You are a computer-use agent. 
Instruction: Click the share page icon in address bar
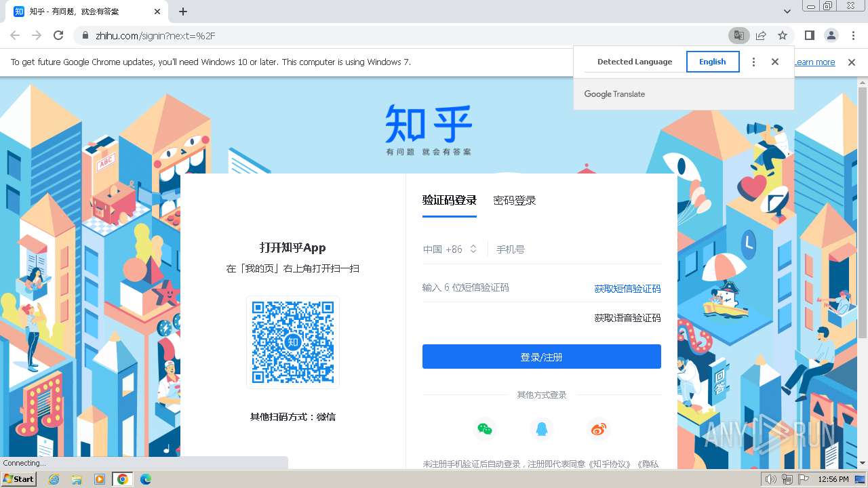point(761,35)
